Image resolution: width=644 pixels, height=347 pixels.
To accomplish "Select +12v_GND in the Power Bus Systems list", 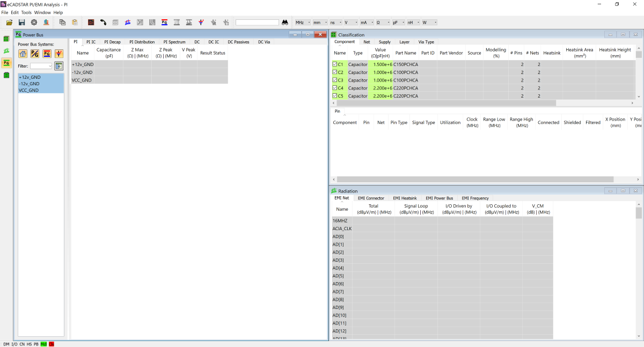I will pyautogui.click(x=41, y=77).
